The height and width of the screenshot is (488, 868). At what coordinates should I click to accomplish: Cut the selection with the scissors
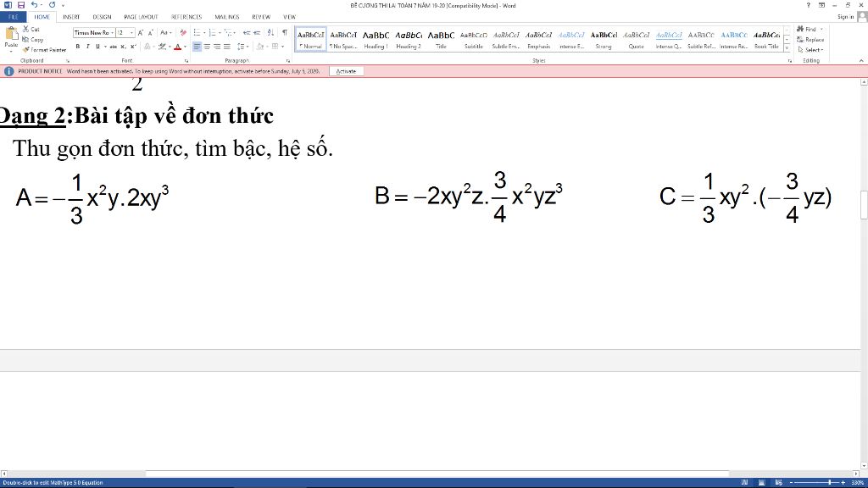point(31,29)
